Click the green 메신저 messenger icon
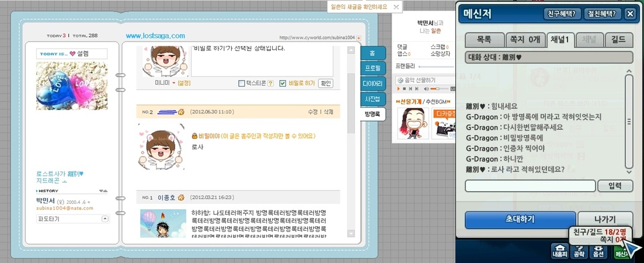Image resolution: width=644 pixels, height=263 pixels. (621, 251)
